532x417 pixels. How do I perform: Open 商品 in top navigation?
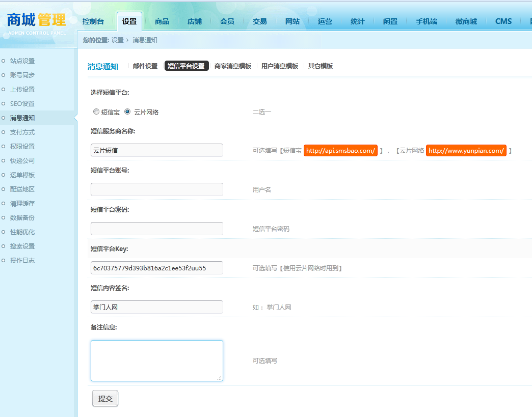coord(162,22)
